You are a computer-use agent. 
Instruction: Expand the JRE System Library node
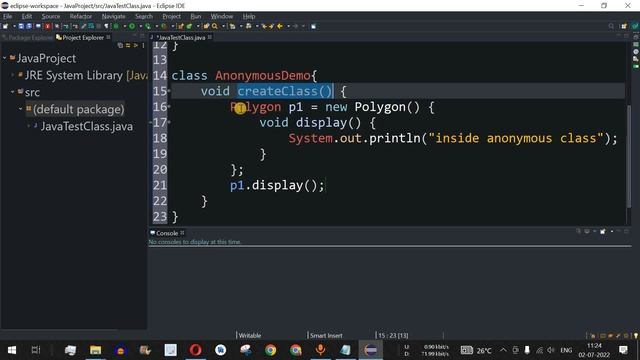(13, 75)
